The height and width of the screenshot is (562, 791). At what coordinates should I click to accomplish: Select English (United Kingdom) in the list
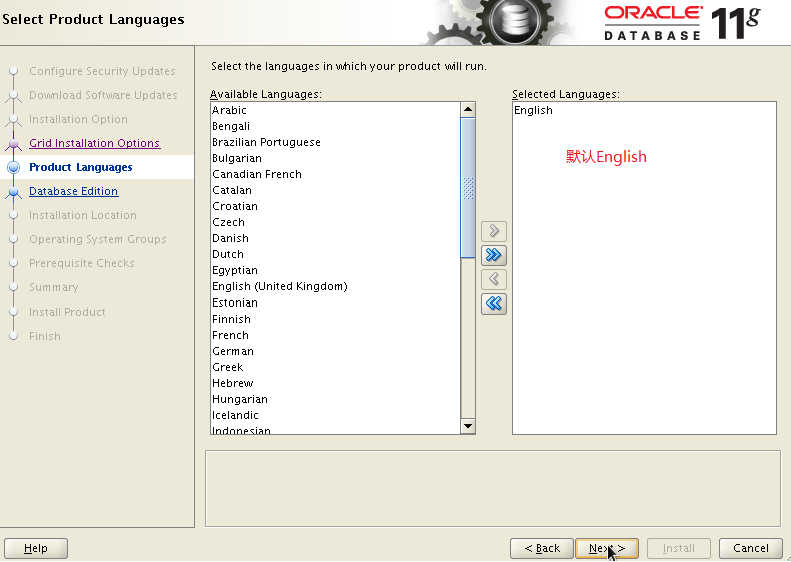(335, 287)
